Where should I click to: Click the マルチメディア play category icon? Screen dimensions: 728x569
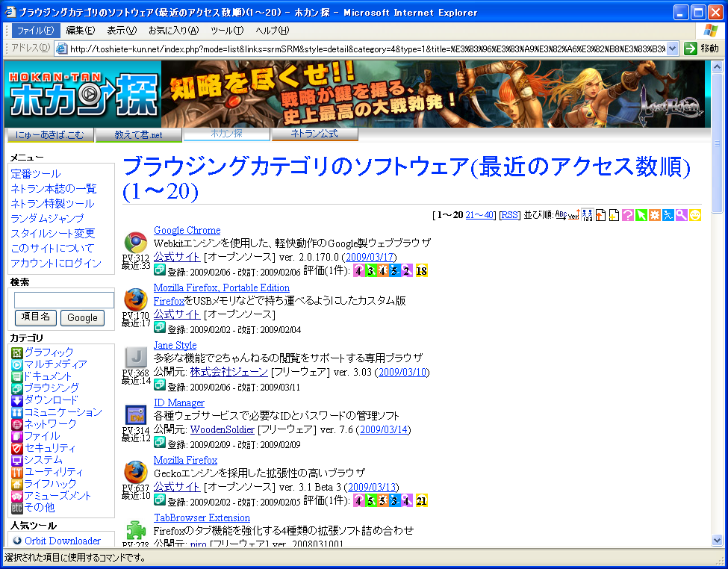[x=16, y=365]
